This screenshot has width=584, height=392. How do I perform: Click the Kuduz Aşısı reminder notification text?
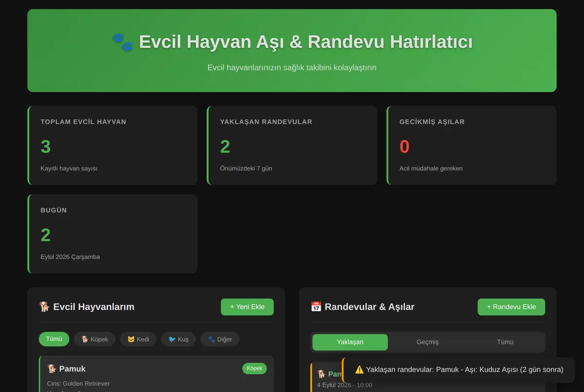point(465,370)
